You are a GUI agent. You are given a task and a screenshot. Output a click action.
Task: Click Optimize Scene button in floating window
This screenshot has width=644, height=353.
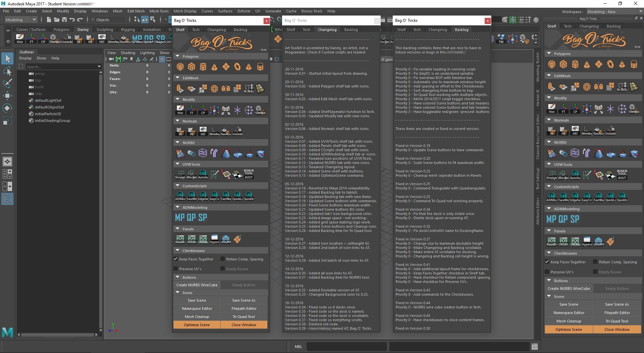(197, 325)
